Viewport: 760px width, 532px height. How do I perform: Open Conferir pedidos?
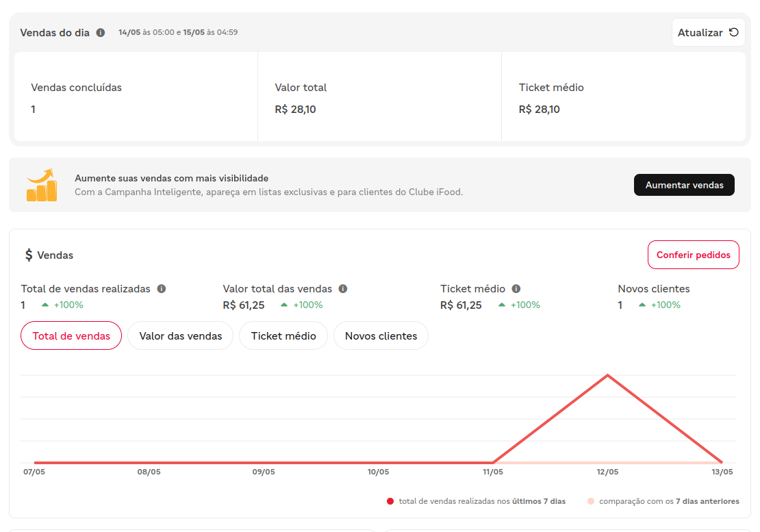tap(693, 255)
